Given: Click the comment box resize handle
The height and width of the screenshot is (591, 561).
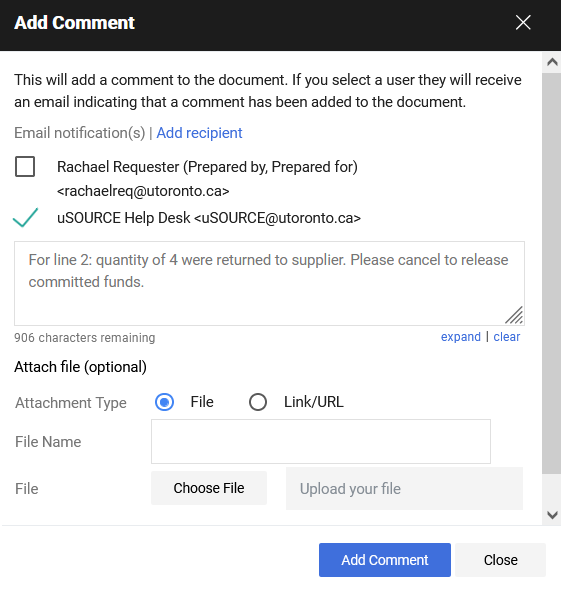Looking at the screenshot, I should click(x=514, y=315).
